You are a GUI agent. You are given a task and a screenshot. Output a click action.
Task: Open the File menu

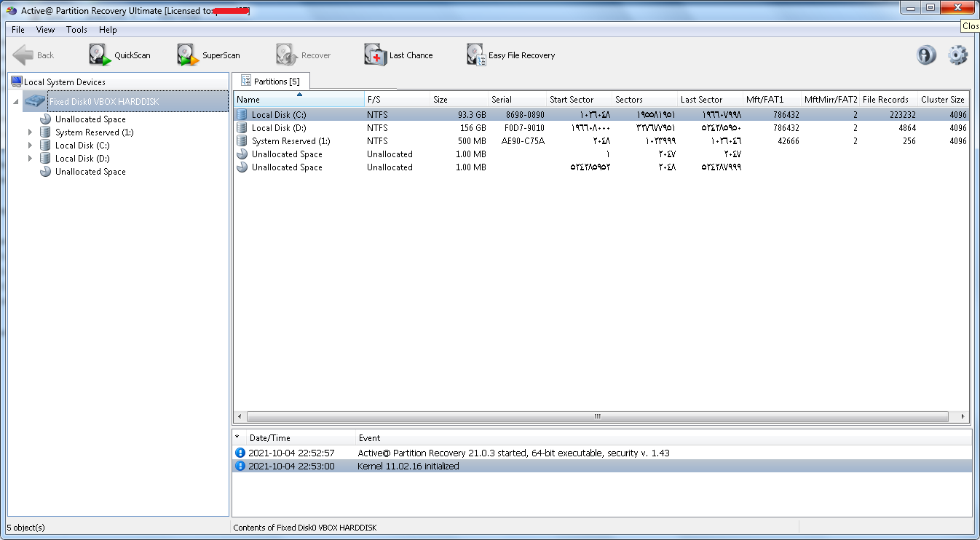pos(18,30)
